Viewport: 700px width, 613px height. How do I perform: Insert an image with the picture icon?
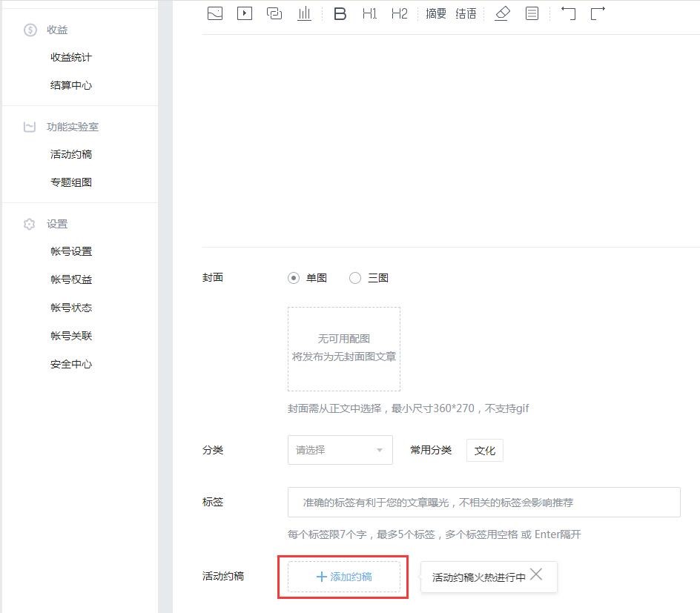(215, 13)
